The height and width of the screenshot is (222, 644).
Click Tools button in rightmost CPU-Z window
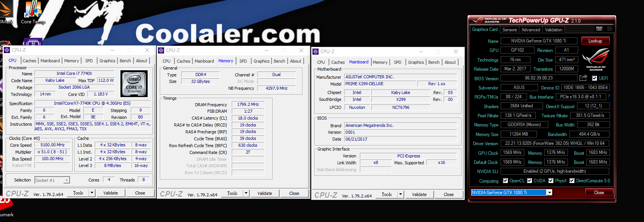click(387, 194)
